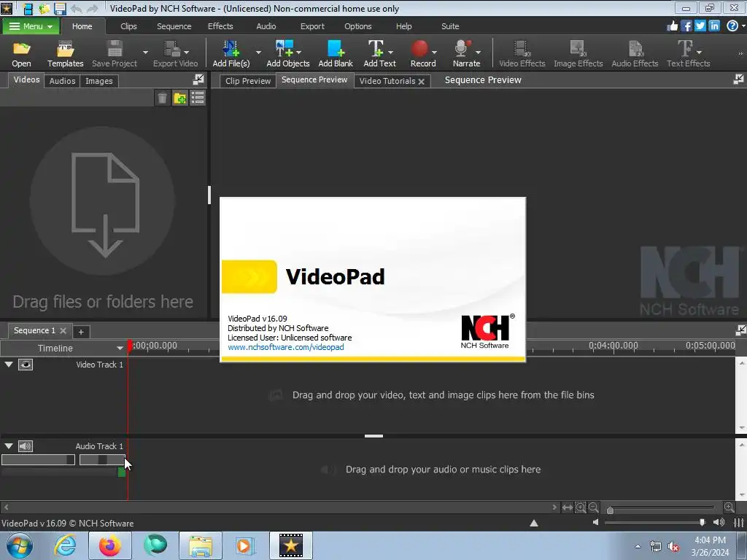The image size is (747, 560).
Task: Click the thumbs-up like icon
Action: [672, 26]
